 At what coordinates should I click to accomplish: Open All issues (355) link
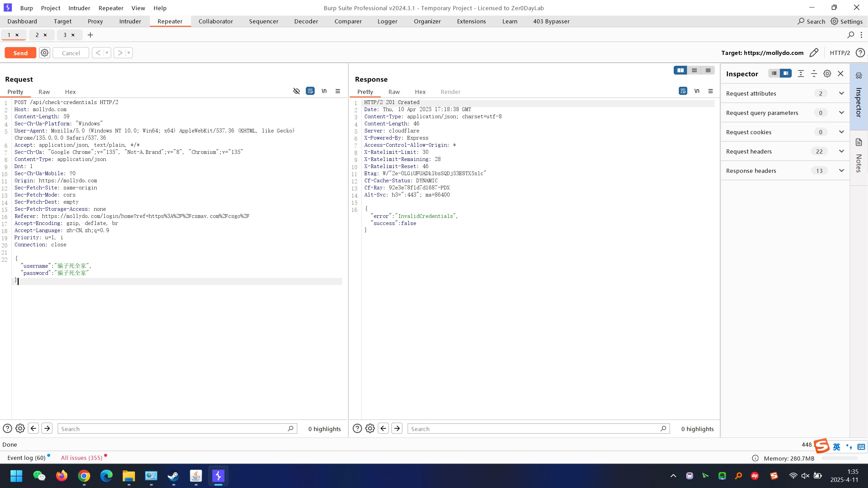[81, 458]
